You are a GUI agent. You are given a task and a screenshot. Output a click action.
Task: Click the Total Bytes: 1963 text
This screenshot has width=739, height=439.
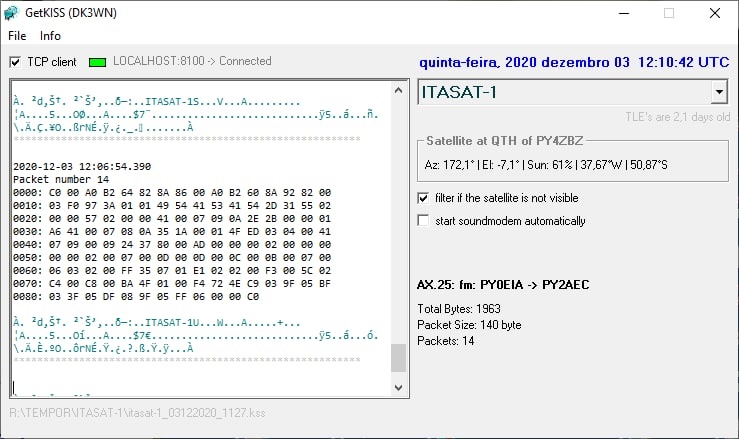459,309
